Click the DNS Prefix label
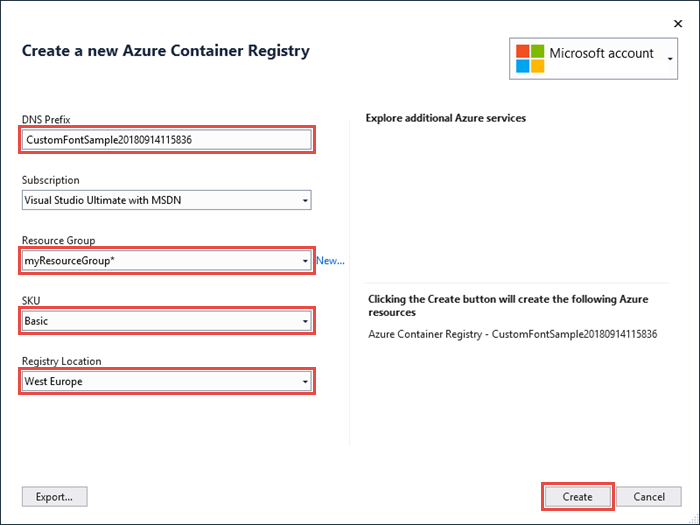 tap(46, 120)
